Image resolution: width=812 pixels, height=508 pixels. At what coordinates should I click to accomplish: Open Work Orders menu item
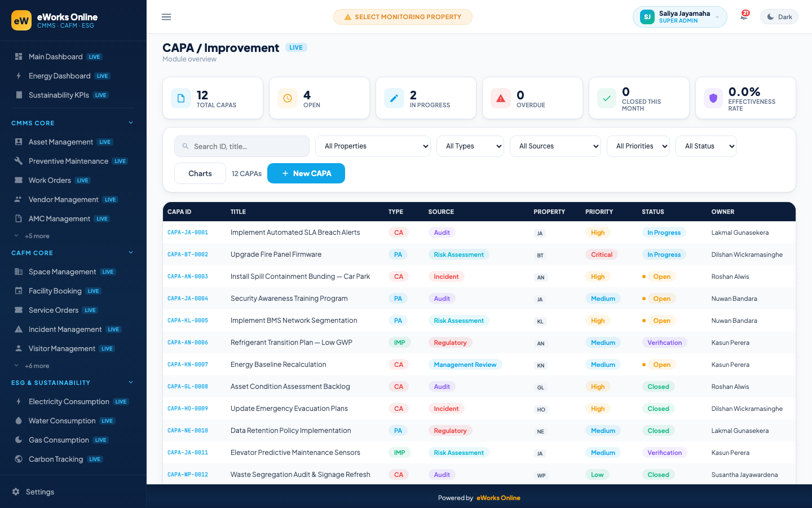click(73, 180)
